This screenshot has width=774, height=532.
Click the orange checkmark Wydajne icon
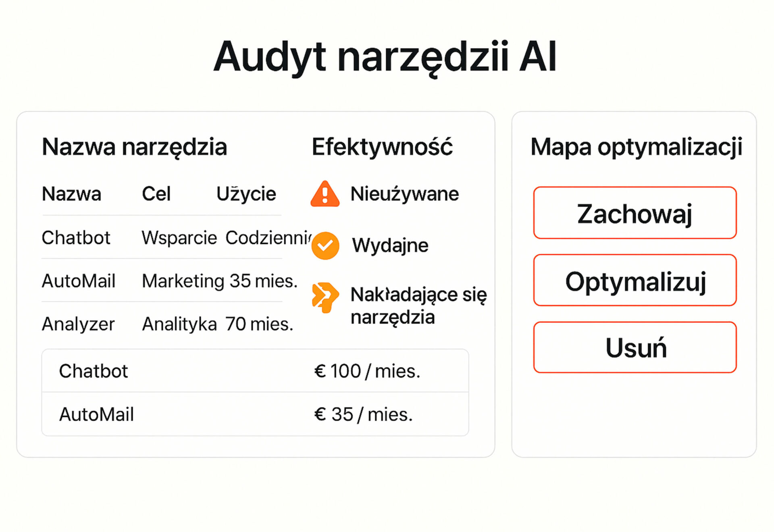(x=325, y=245)
